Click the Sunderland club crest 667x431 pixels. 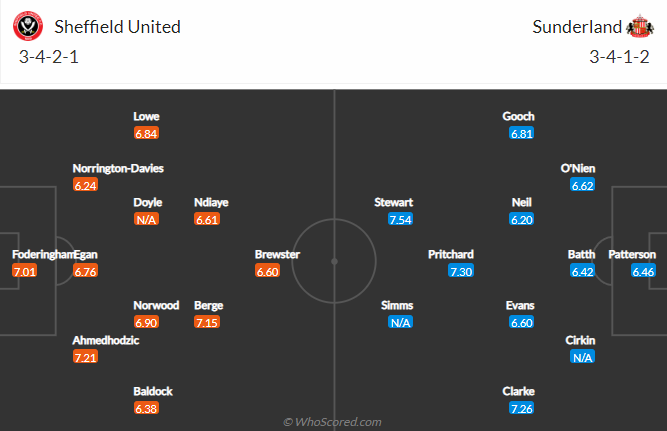[640, 26]
